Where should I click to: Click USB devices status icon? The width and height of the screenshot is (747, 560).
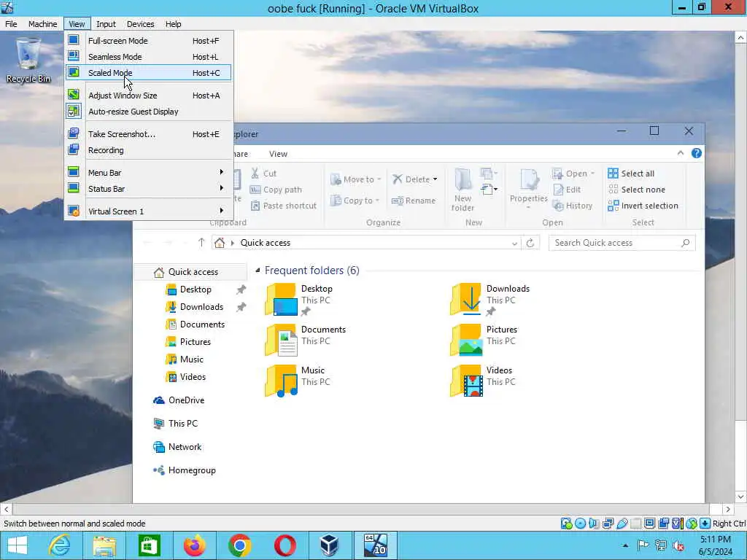[622, 524]
